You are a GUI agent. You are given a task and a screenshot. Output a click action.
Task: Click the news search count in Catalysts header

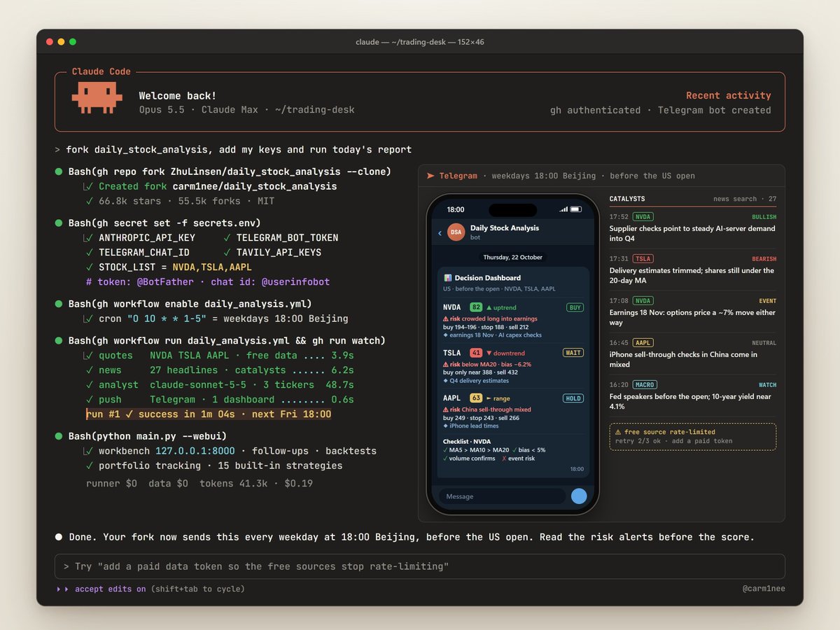click(x=745, y=199)
